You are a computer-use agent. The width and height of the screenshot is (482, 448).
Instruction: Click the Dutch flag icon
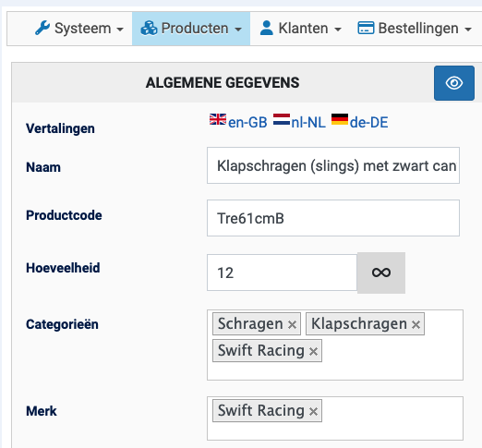click(x=282, y=119)
